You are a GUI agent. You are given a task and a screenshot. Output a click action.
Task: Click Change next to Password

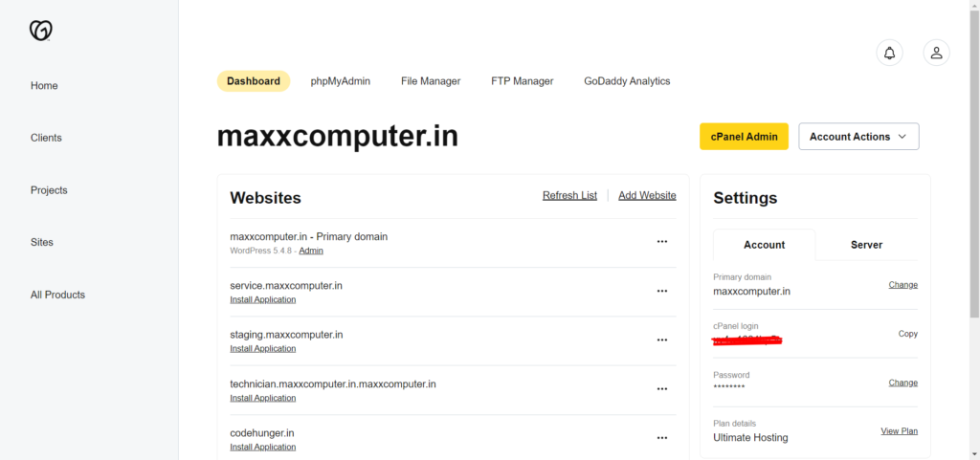point(903,383)
